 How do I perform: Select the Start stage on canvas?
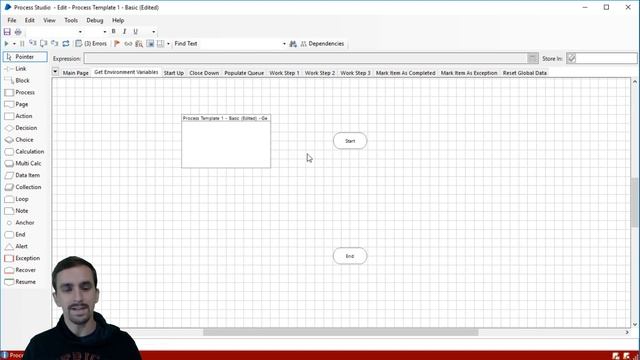[x=350, y=141]
